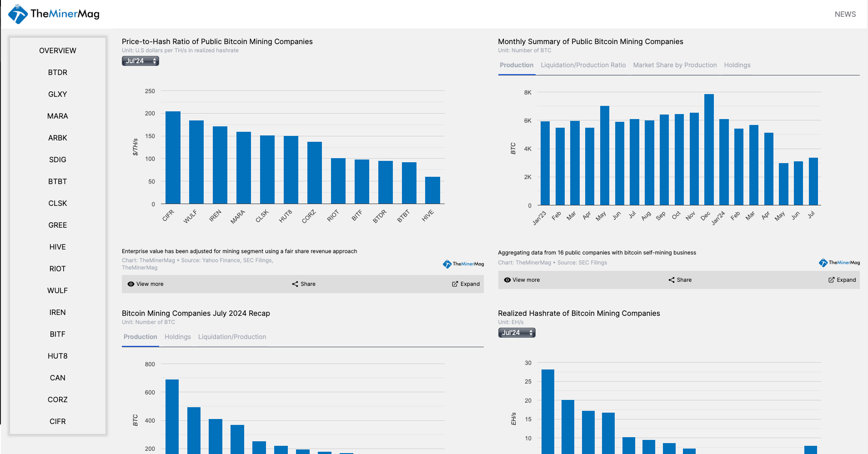Open the NEWS page
The image size is (868, 454).
click(845, 14)
